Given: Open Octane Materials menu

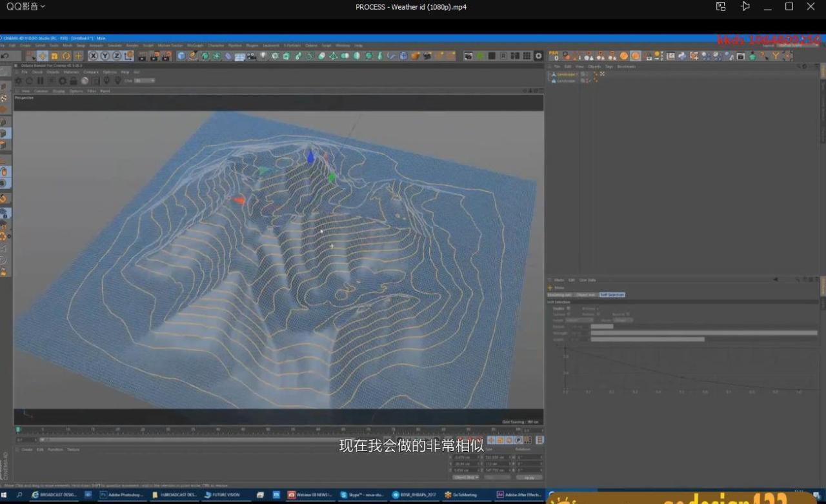Looking at the screenshot, I should [x=71, y=72].
